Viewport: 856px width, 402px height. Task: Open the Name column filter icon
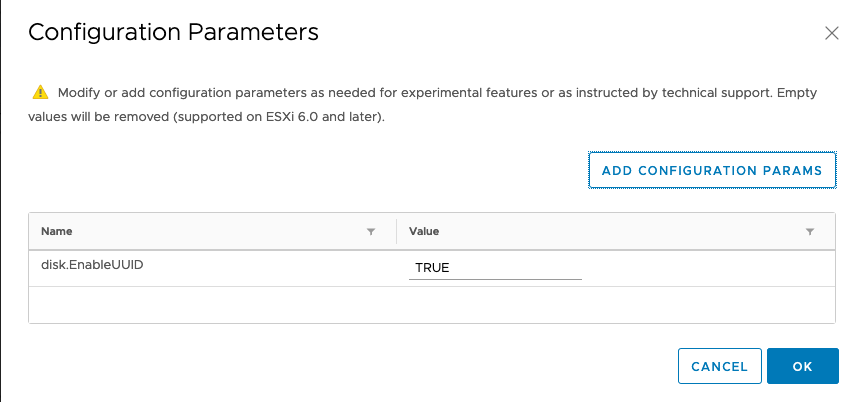click(371, 231)
